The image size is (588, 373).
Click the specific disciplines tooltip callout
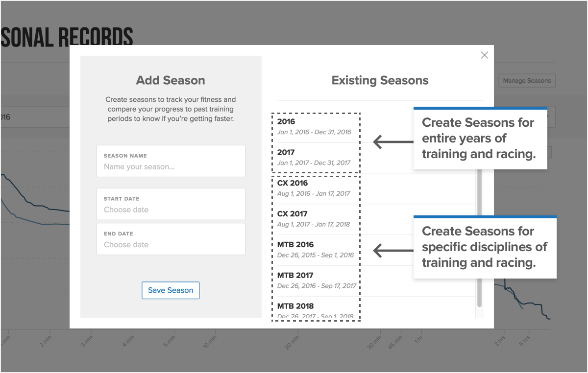485,247
